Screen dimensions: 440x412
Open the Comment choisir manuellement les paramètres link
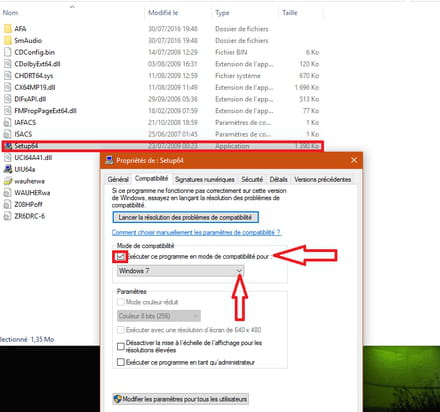click(196, 232)
